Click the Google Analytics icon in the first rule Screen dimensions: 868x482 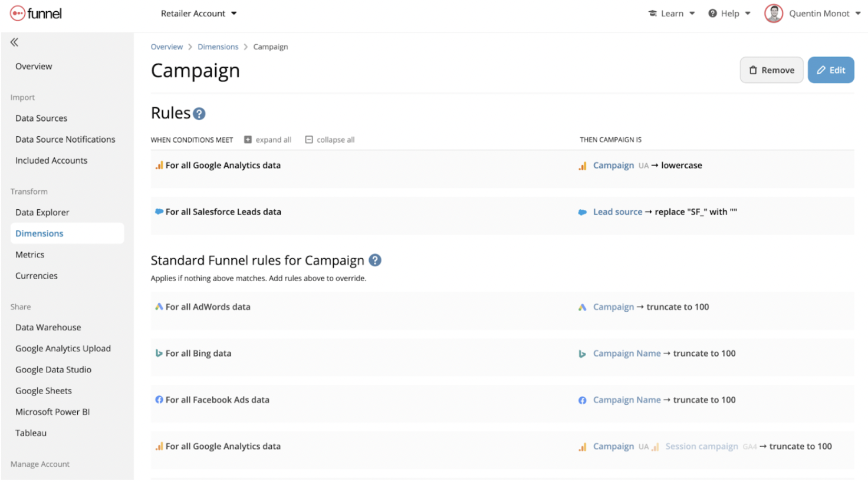tap(158, 166)
